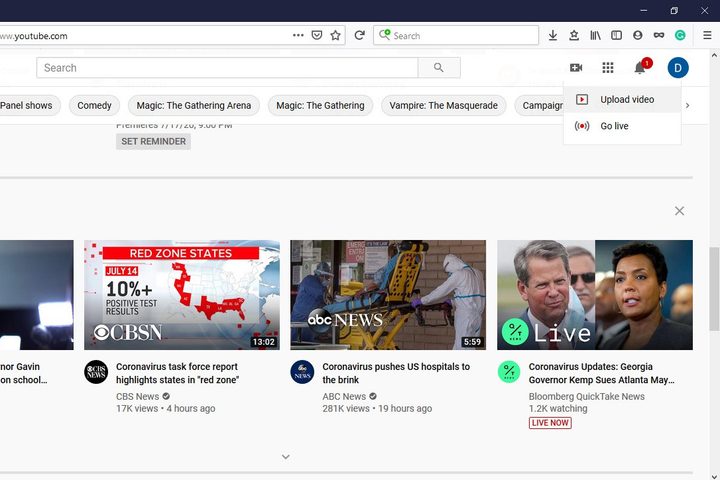Open the CBS News channel name link
This screenshot has height=480, width=720.
click(x=138, y=396)
